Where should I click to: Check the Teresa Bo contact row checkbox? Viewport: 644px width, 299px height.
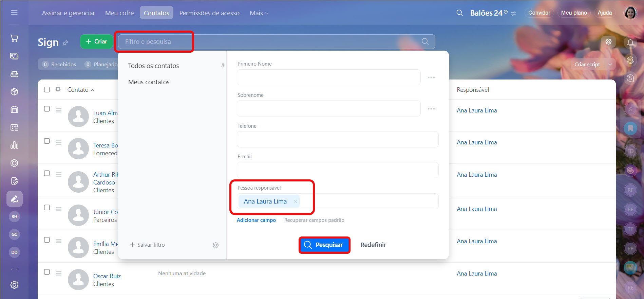coord(47,141)
